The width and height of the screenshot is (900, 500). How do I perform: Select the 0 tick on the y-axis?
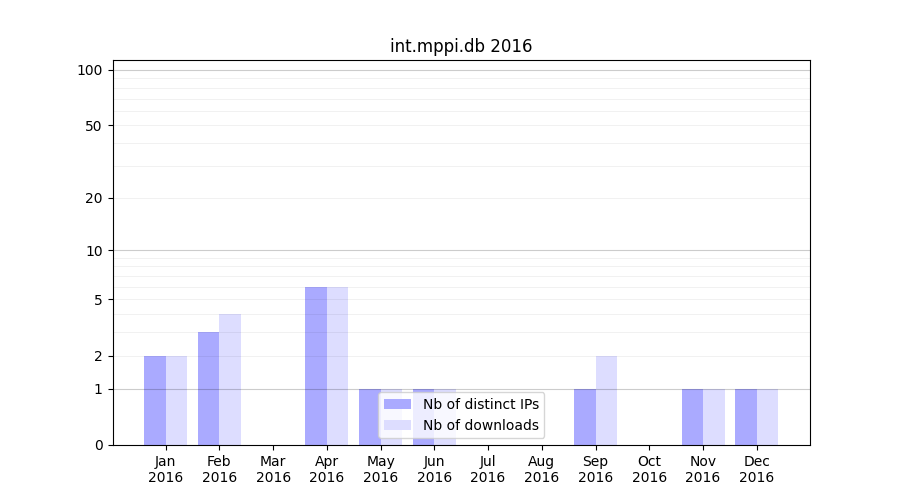tap(98, 445)
